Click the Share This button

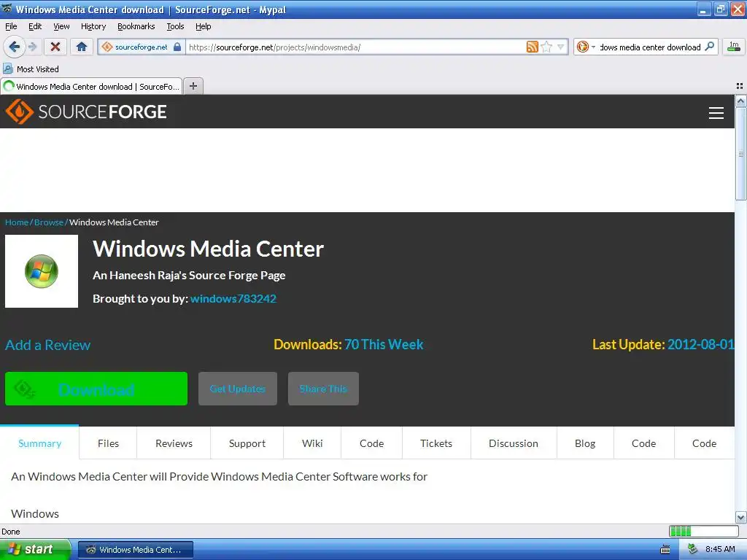[323, 389]
